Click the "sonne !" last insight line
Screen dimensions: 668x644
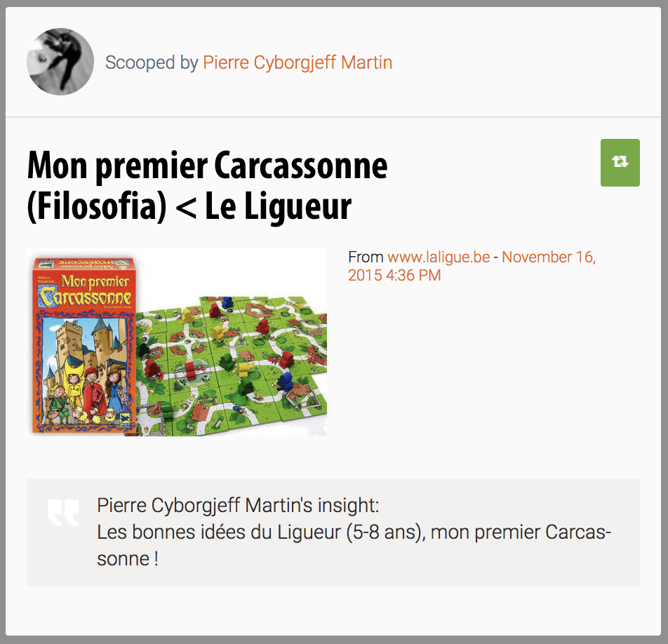[x=128, y=559]
